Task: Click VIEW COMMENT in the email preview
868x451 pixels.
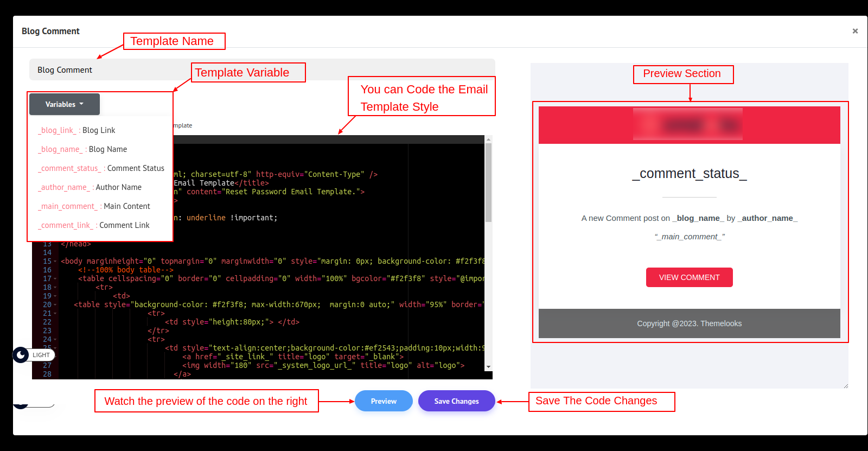Action: [689, 277]
